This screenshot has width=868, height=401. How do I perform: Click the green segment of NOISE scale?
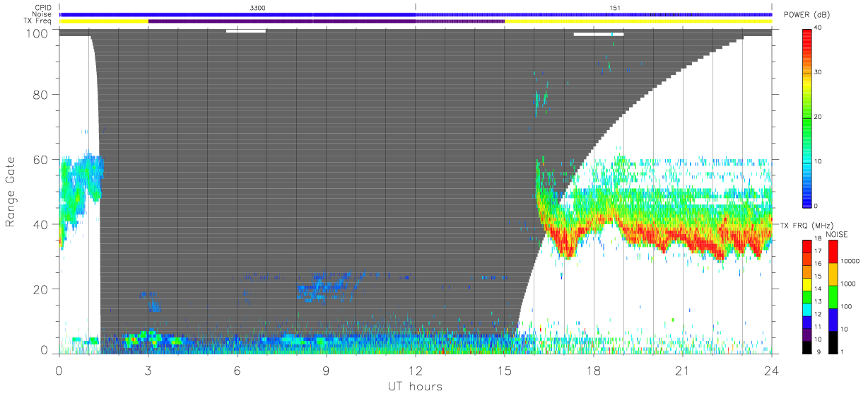pos(833,297)
